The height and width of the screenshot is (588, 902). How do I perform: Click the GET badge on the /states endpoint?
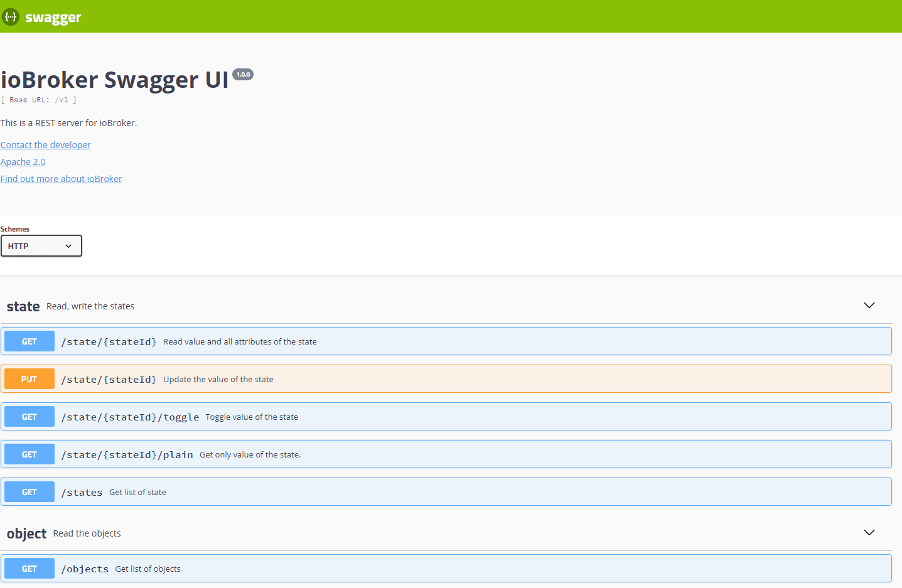pyautogui.click(x=29, y=491)
